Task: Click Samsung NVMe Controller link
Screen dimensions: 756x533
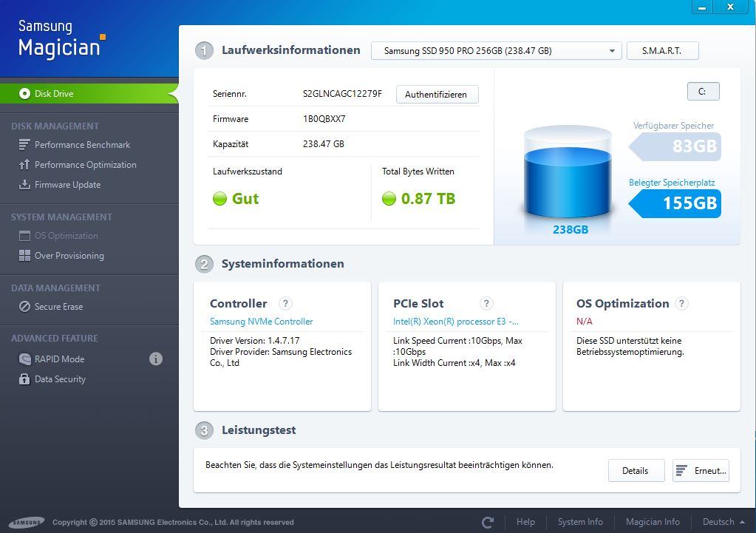Action: [x=262, y=322]
